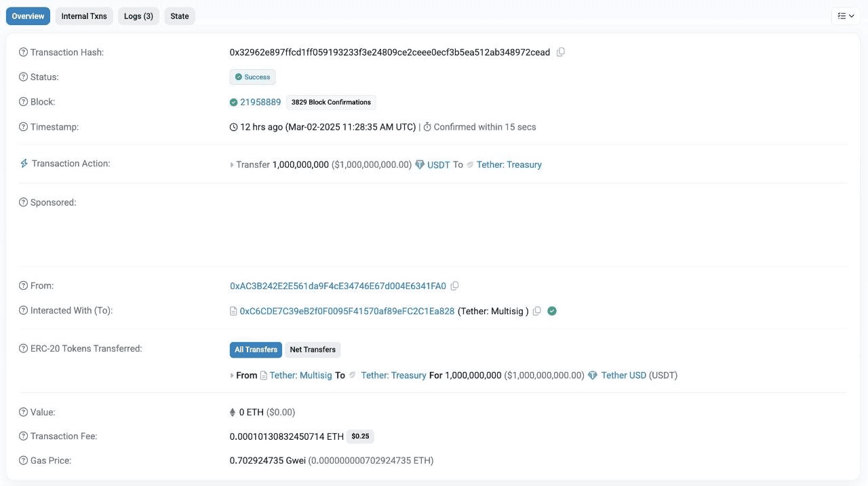The image size is (868, 486).
Task: Click the help icon beside Gas Price
Action: 24,460
